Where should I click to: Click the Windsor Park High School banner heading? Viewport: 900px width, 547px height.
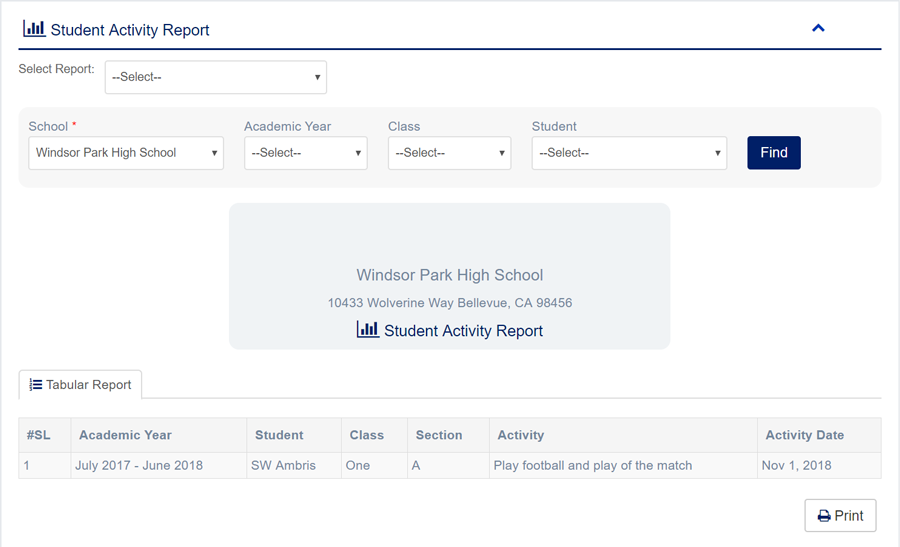click(449, 275)
